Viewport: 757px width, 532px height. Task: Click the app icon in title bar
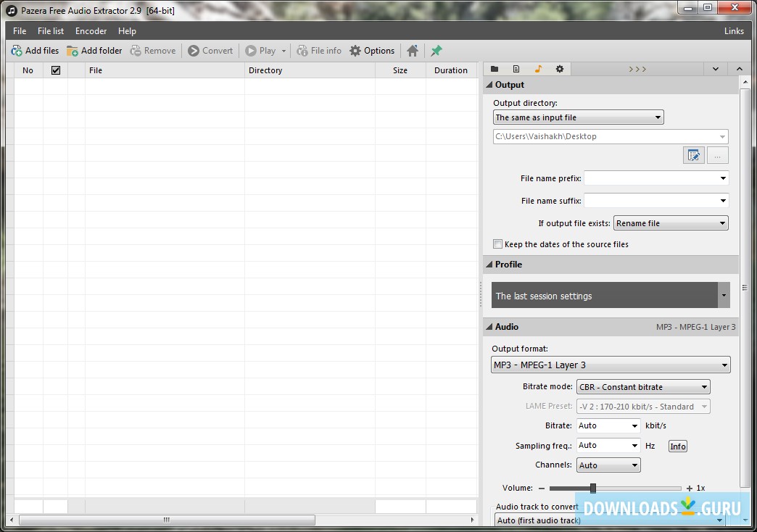12,10
